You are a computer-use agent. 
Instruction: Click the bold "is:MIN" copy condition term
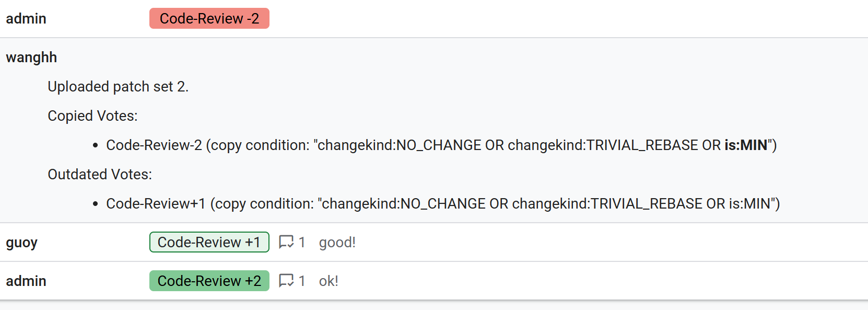pyautogui.click(x=746, y=145)
